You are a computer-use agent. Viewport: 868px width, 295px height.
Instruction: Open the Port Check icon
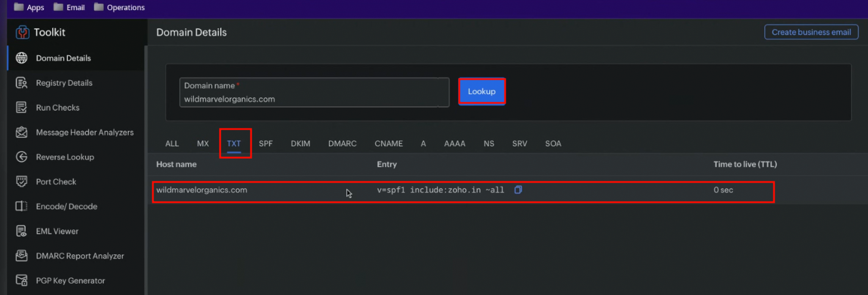click(x=21, y=182)
